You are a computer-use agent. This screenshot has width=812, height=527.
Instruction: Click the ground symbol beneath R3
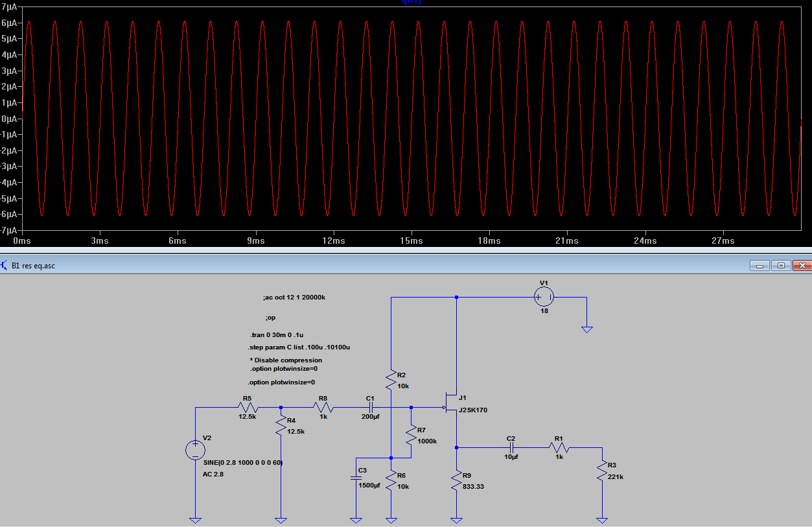(x=603, y=520)
